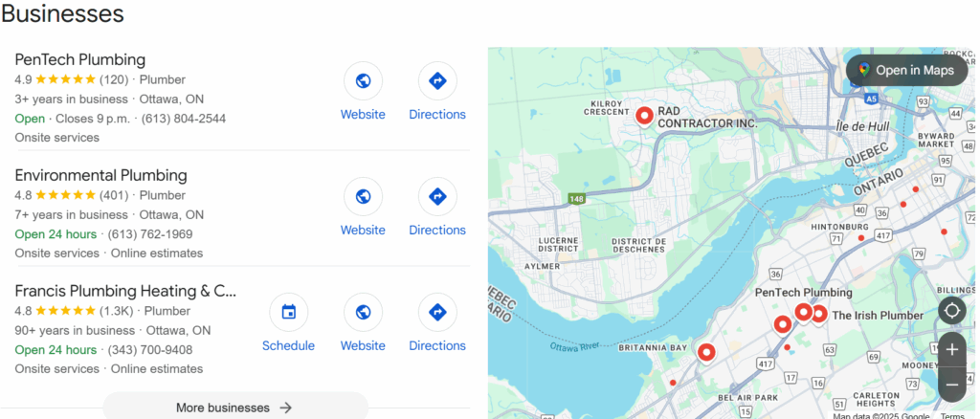Open the PenTech Plumbing listing title
This screenshot has width=980, height=419.
tap(80, 60)
